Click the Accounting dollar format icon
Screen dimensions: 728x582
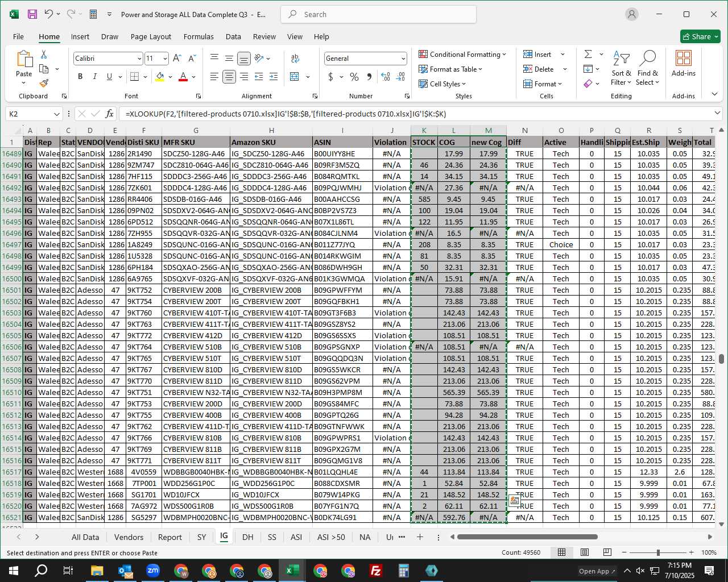(330, 76)
